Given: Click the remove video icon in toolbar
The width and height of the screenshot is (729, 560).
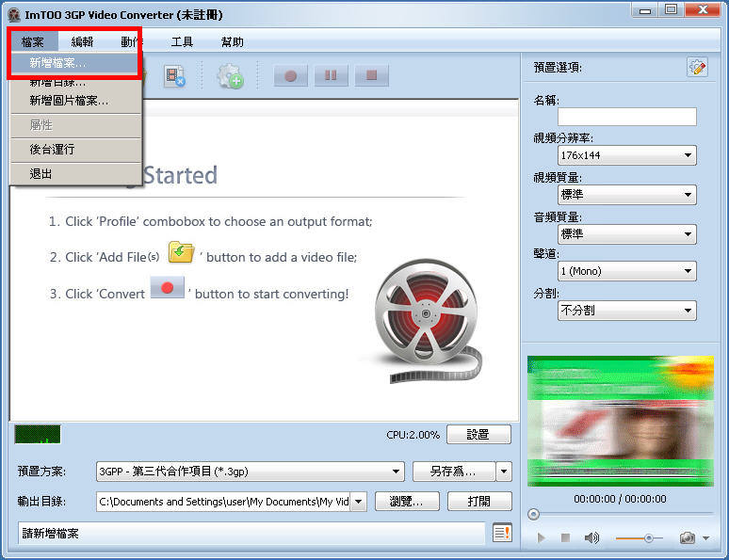Looking at the screenshot, I should click(x=174, y=77).
